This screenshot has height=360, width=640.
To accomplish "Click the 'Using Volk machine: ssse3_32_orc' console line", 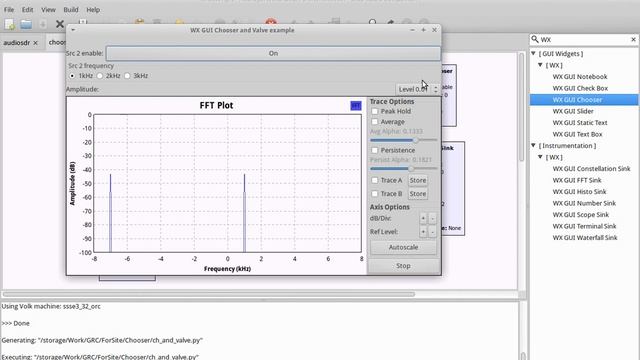I will point(51,306).
